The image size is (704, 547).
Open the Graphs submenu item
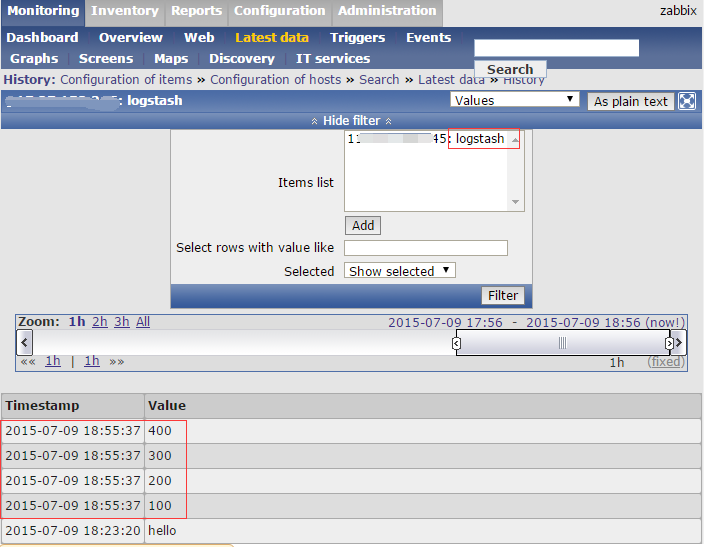click(x=34, y=58)
